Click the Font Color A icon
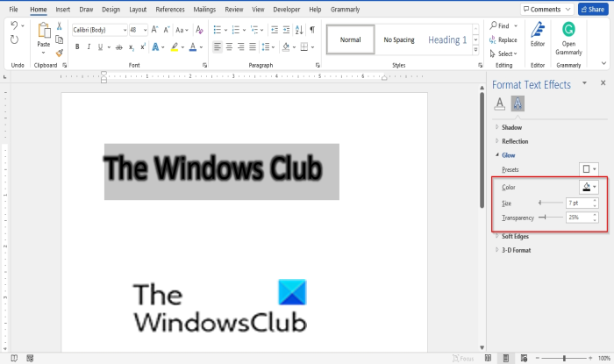 coord(193,47)
